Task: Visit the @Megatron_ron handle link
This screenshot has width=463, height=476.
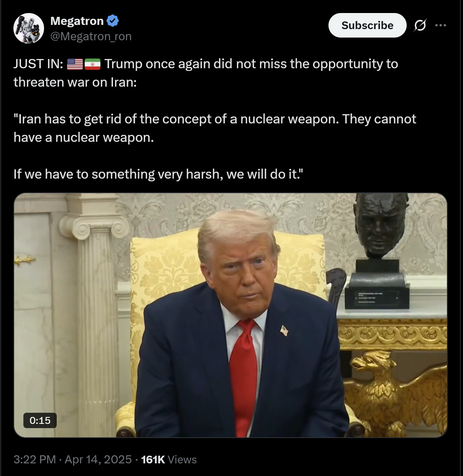Action: (x=91, y=36)
